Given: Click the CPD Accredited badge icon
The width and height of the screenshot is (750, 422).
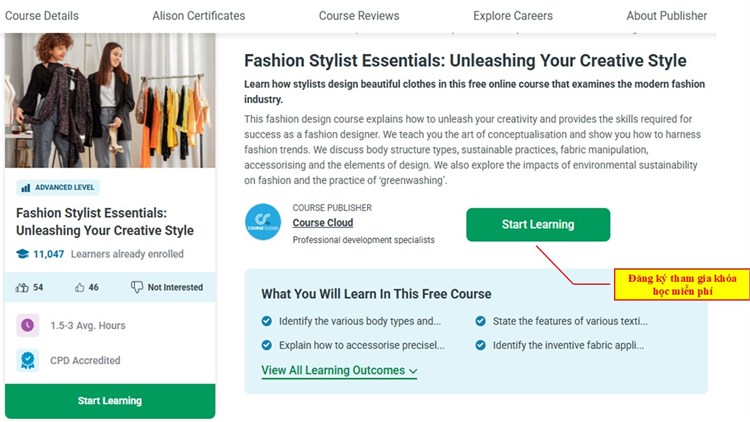Looking at the screenshot, I should [x=27, y=360].
